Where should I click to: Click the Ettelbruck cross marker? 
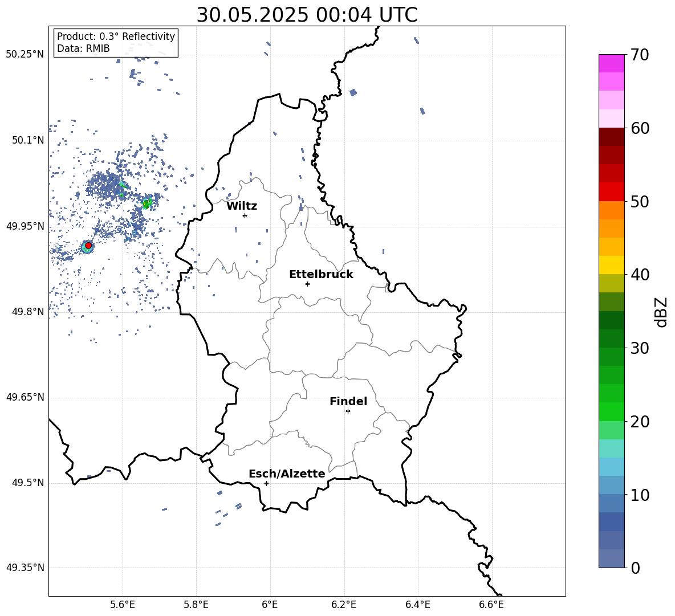point(307,284)
